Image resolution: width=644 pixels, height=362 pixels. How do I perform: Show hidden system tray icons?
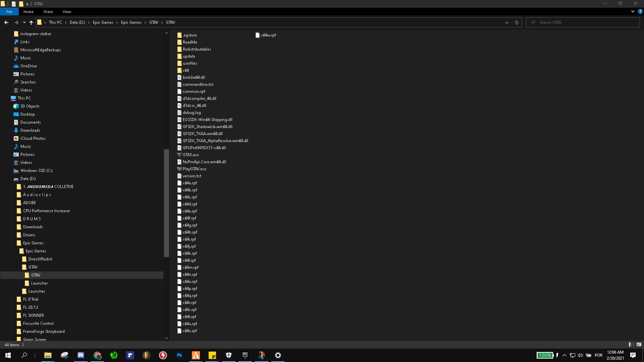point(565,355)
